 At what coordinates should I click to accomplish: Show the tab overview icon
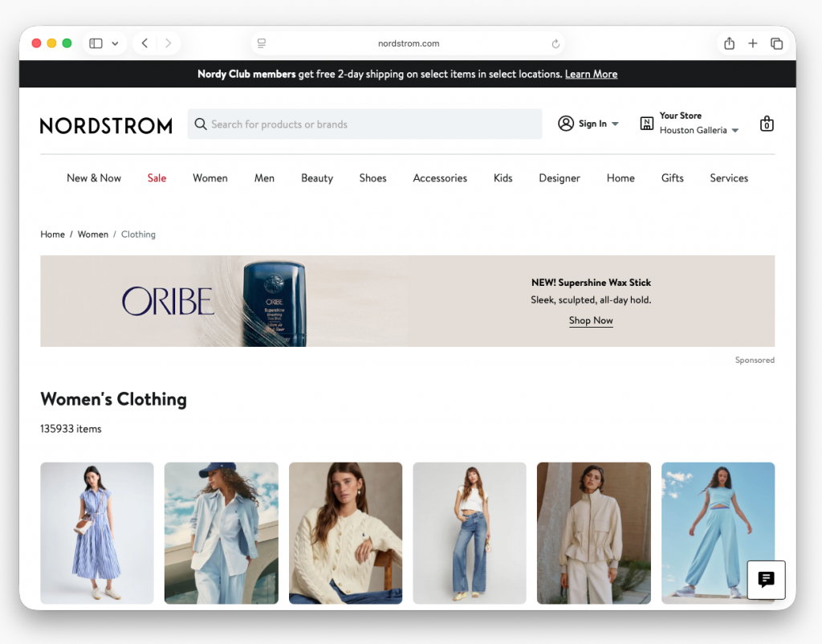pos(776,43)
